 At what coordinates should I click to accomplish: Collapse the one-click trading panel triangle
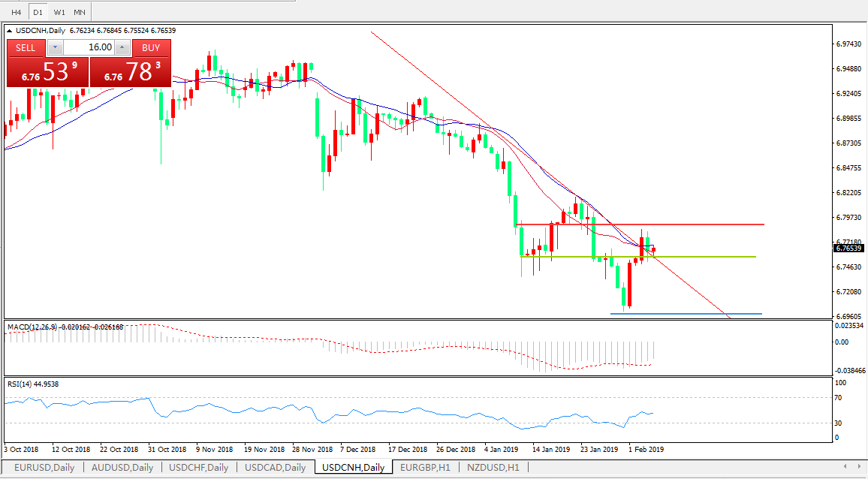coord(10,31)
